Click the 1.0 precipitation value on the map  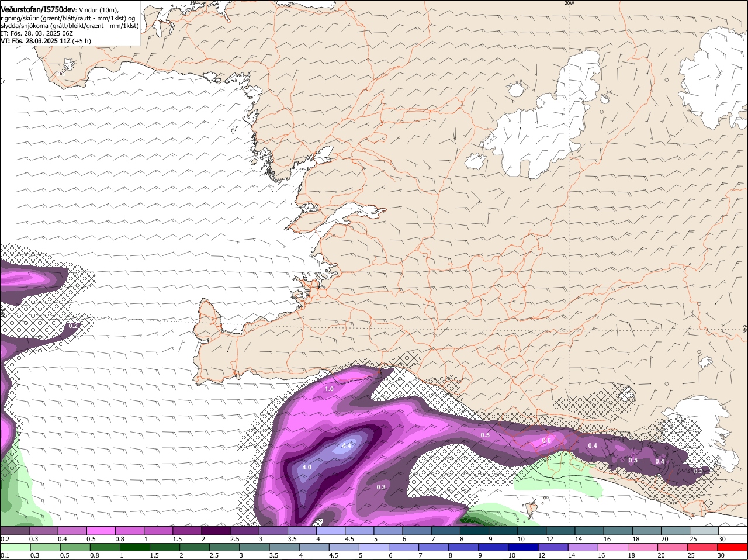[x=329, y=389]
